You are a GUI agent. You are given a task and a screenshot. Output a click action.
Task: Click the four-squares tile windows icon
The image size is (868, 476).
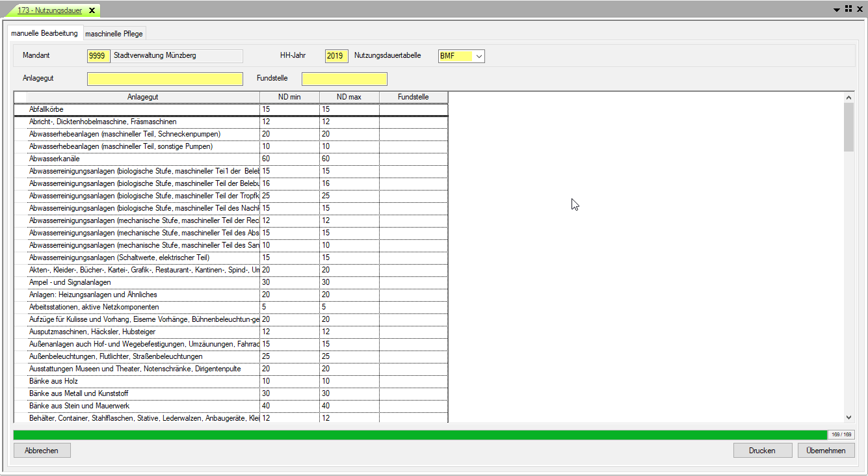tap(848, 9)
